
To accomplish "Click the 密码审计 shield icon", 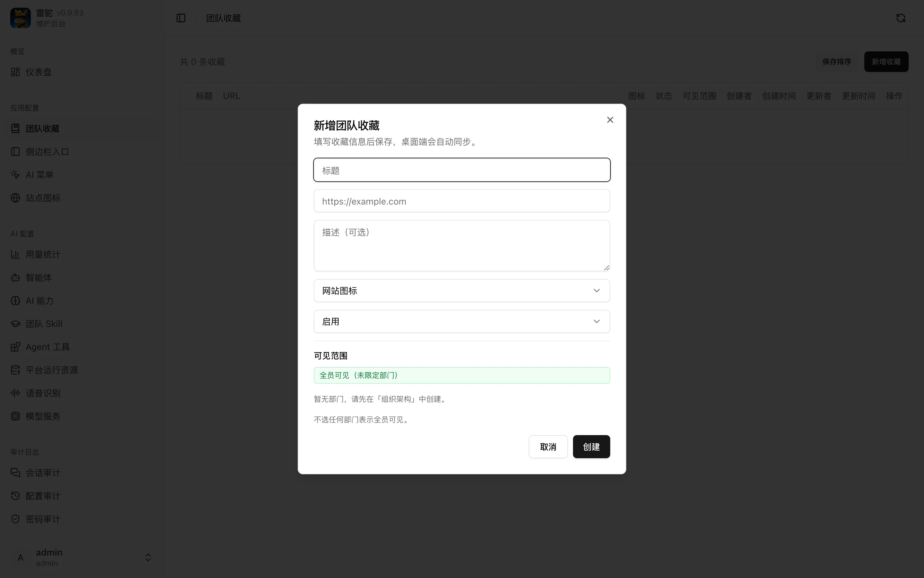I will tap(15, 519).
